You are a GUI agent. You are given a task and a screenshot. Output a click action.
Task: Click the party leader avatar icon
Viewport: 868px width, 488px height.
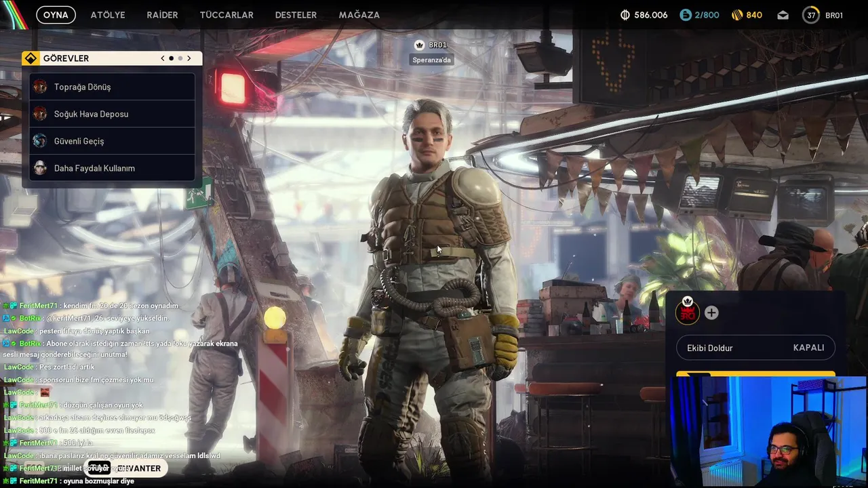(687, 312)
